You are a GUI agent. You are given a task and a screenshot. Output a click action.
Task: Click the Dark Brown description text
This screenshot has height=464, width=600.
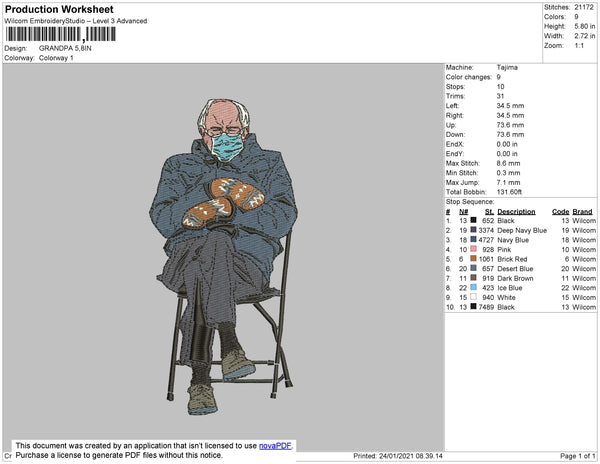point(515,278)
